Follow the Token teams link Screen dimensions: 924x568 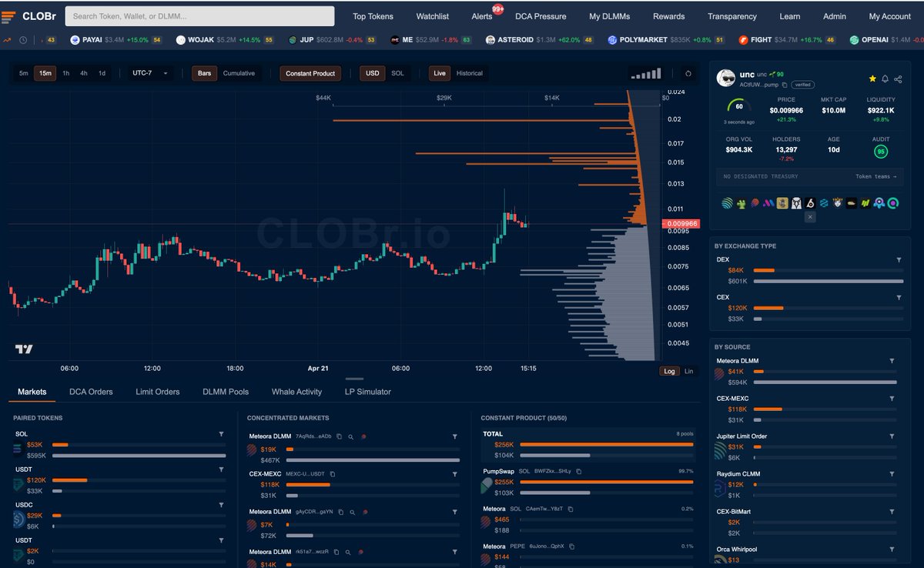876,176
